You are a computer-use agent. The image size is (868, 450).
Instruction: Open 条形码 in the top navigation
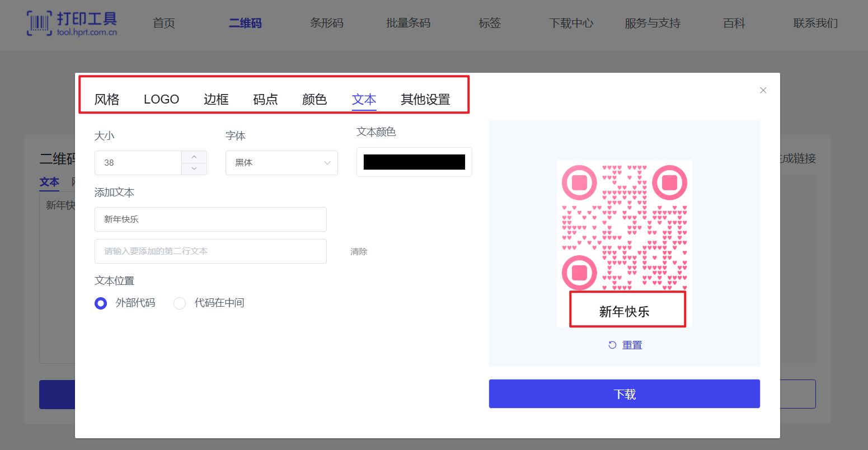pyautogui.click(x=327, y=23)
